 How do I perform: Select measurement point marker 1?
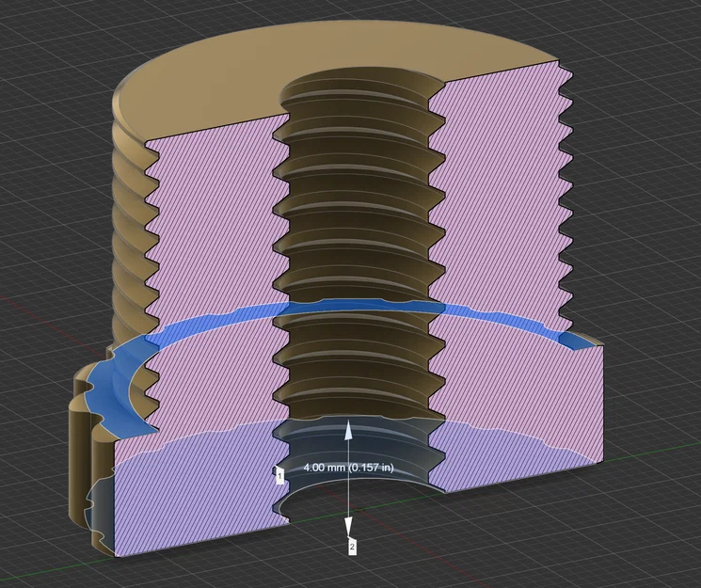tap(279, 477)
